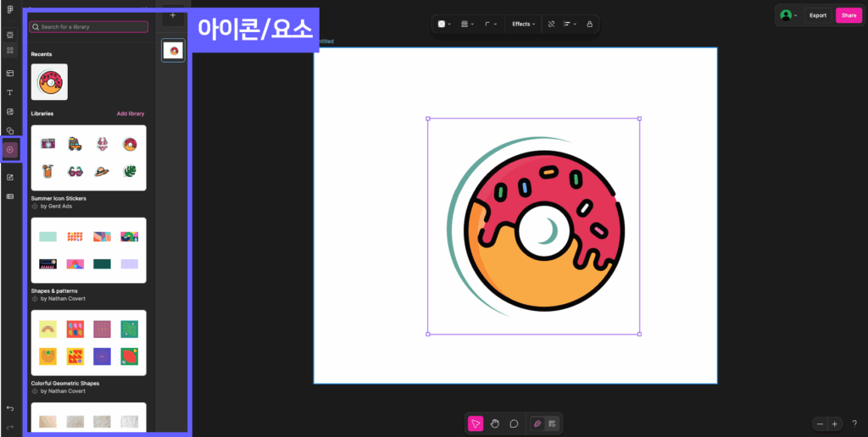The height and width of the screenshot is (437, 868).
Task: Open the user avatar menu
Action: click(788, 15)
